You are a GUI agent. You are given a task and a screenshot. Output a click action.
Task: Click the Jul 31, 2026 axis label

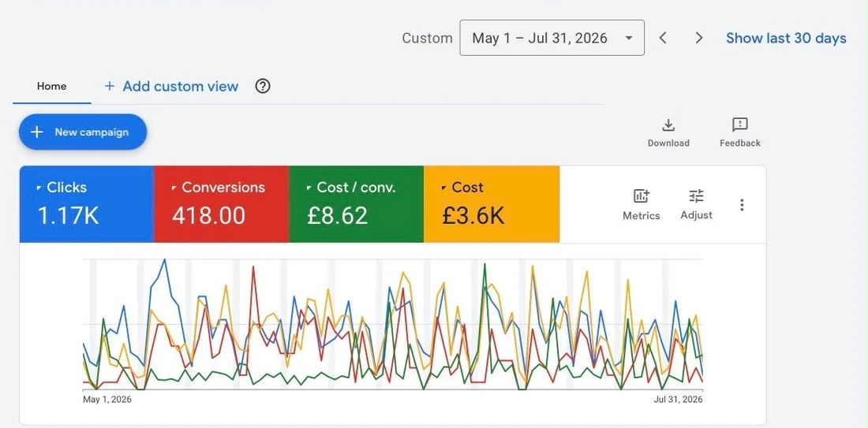click(678, 400)
